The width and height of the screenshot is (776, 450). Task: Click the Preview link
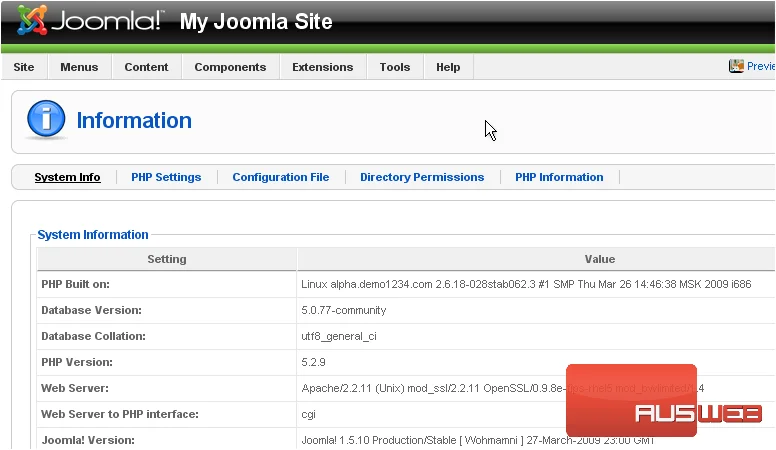(x=761, y=66)
